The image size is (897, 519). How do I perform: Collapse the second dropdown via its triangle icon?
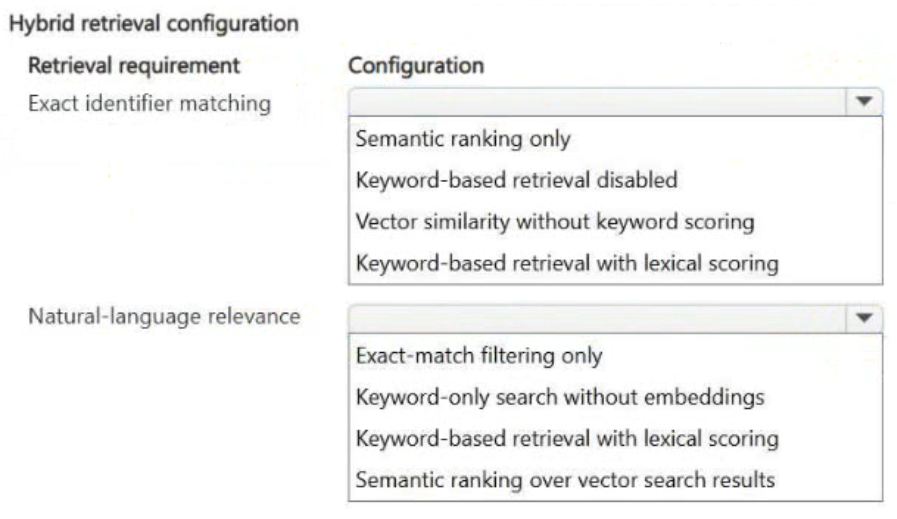click(864, 318)
